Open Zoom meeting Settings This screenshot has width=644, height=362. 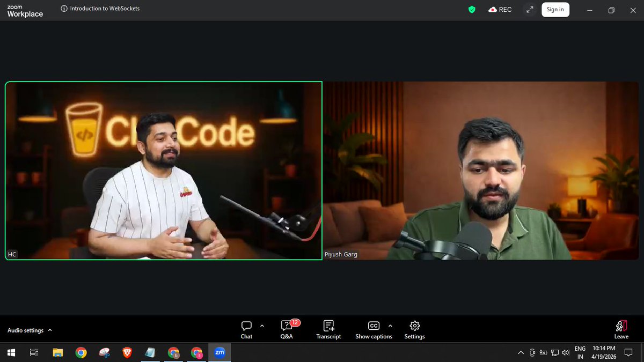click(414, 330)
